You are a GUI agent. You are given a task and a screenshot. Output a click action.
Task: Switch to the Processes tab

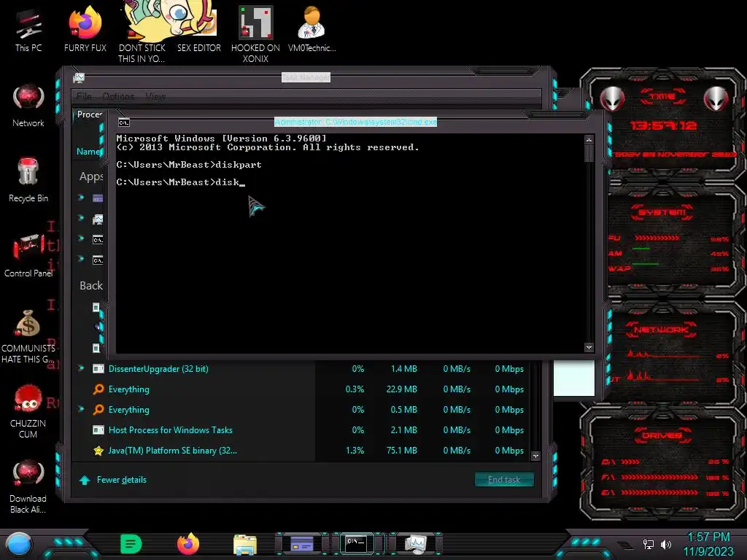click(x=90, y=114)
